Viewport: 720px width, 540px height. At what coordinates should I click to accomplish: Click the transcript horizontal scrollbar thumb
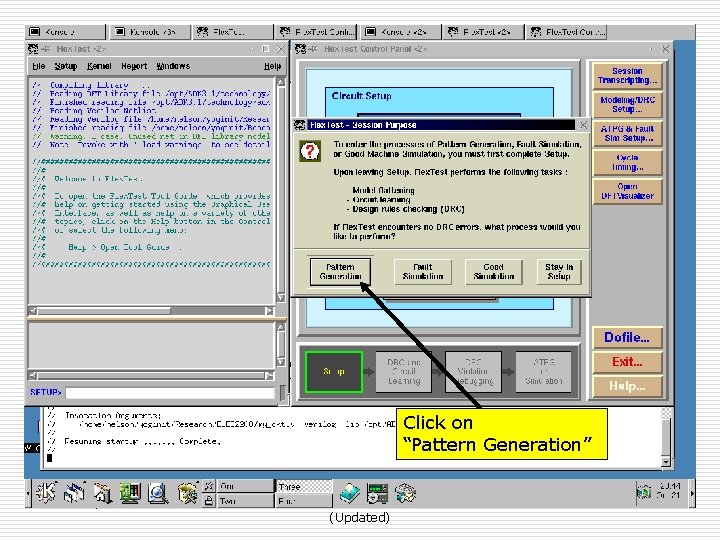pyautogui.click(x=104, y=311)
